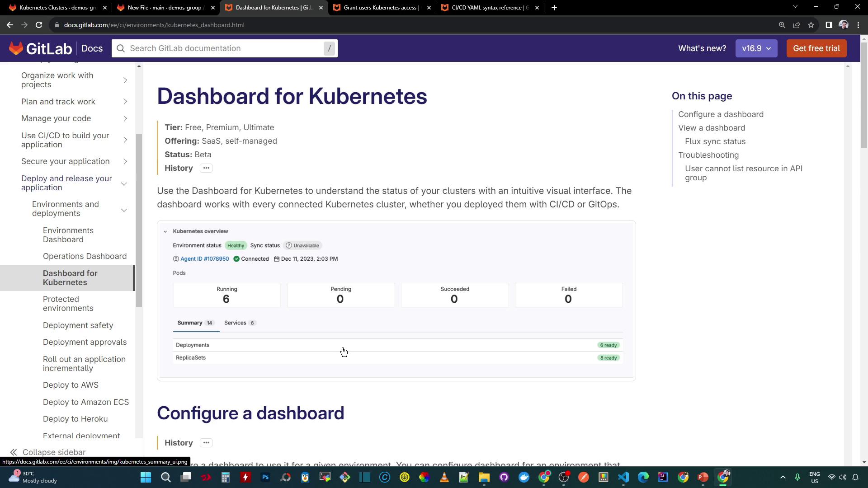Open Flux sync status page link
The image size is (868, 488).
coord(715,141)
